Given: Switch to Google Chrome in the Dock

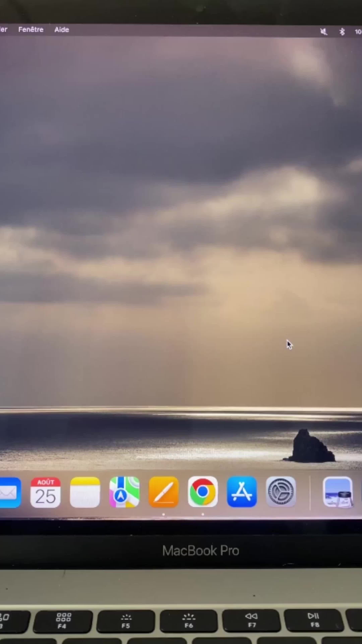Looking at the screenshot, I should click(203, 492).
